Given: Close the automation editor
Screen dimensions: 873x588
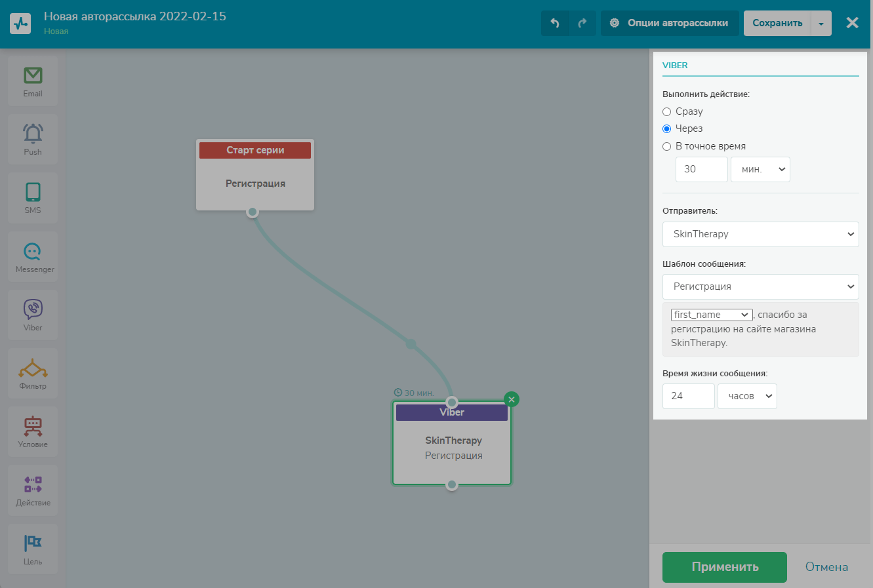Looking at the screenshot, I should coord(852,23).
